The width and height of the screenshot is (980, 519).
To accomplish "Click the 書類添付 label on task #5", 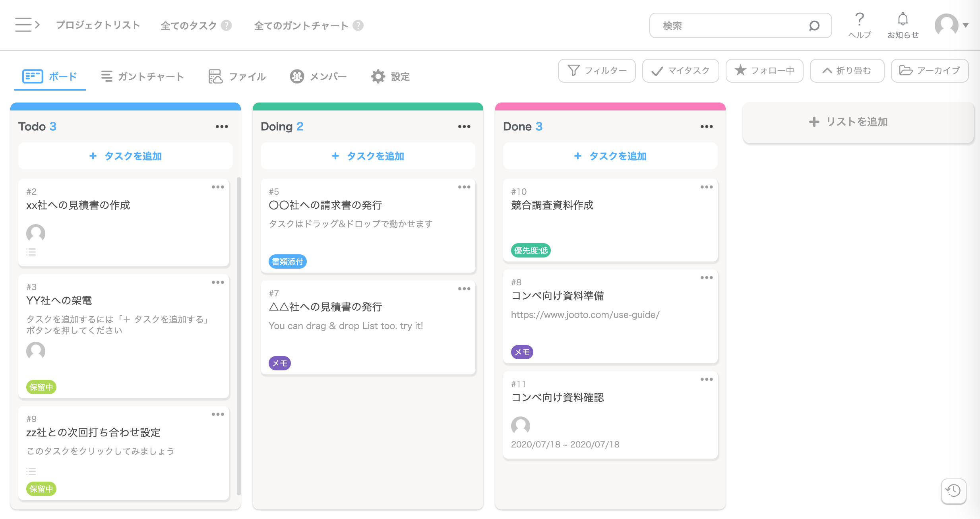I will tap(288, 261).
